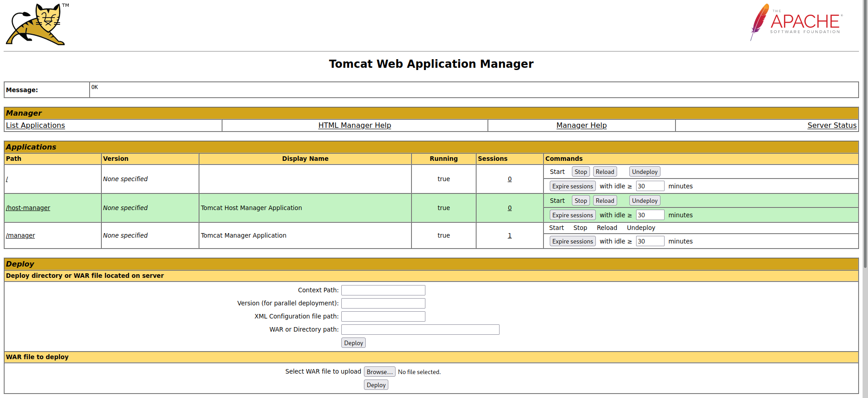The width and height of the screenshot is (868, 398).
Task: Open the /manager application link
Action: click(x=20, y=236)
